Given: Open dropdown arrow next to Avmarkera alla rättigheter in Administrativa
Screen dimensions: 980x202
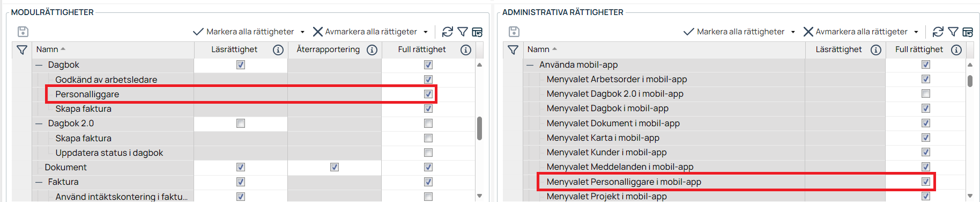Looking at the screenshot, I should point(916,32).
